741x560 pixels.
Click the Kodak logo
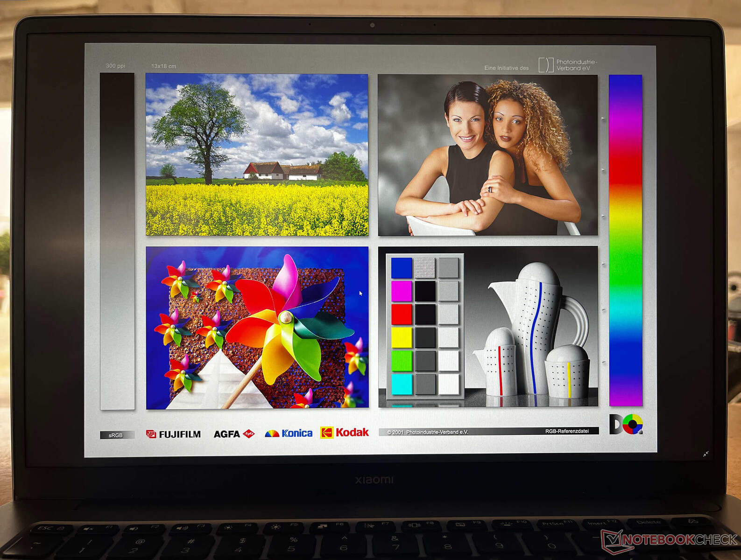tap(345, 433)
